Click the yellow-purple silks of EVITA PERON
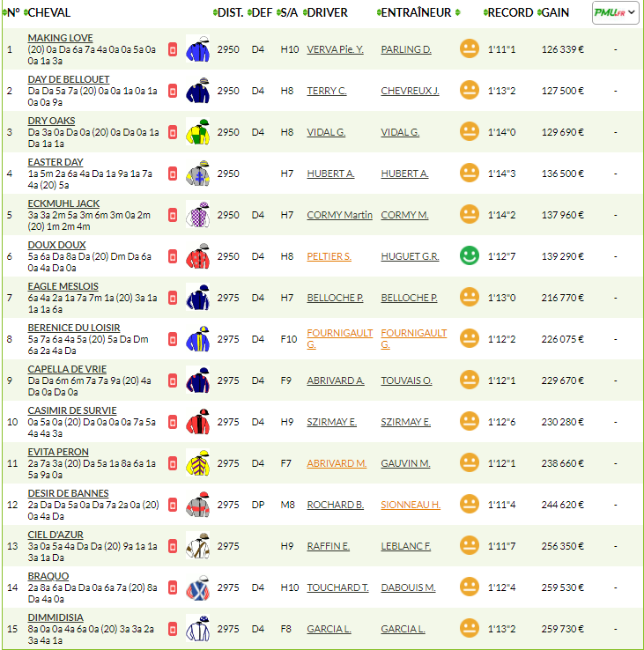Viewport: 644px width, 650px height. pyautogui.click(x=198, y=463)
